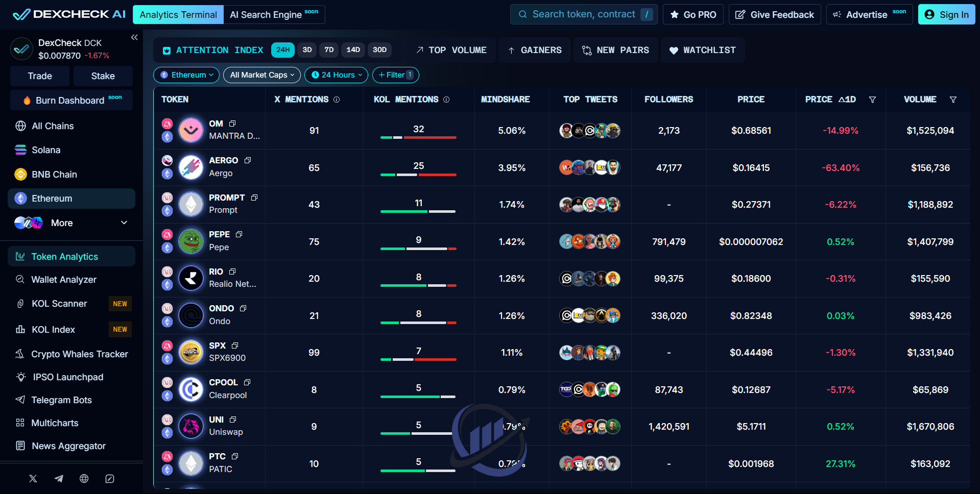
Task: Open the Telegram social link in sidebar footer
Action: 59,478
